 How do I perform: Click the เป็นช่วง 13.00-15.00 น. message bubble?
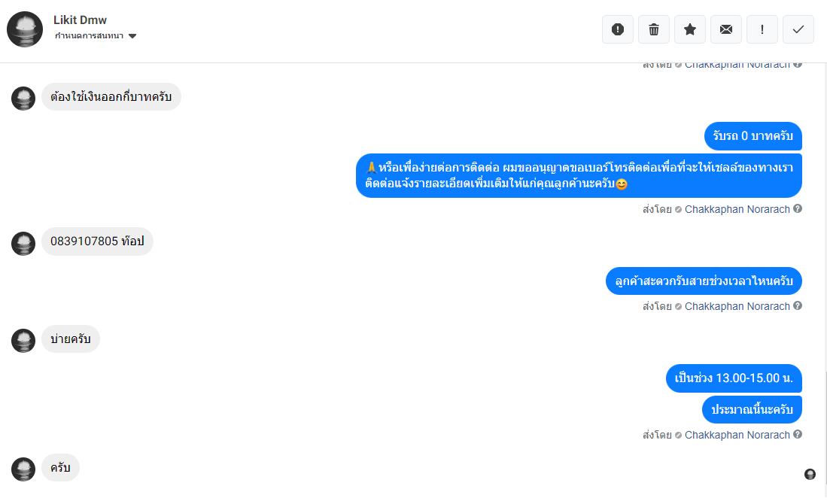pos(734,378)
